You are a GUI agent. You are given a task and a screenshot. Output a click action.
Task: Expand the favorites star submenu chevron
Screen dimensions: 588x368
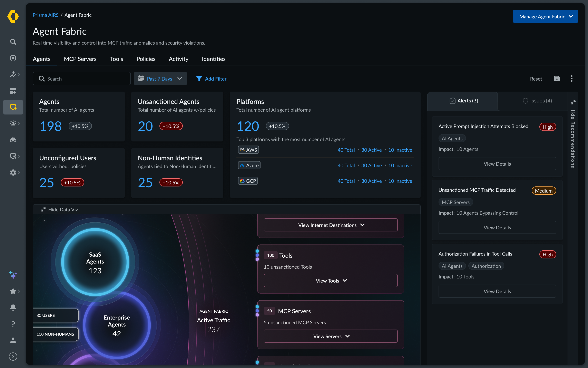19,291
